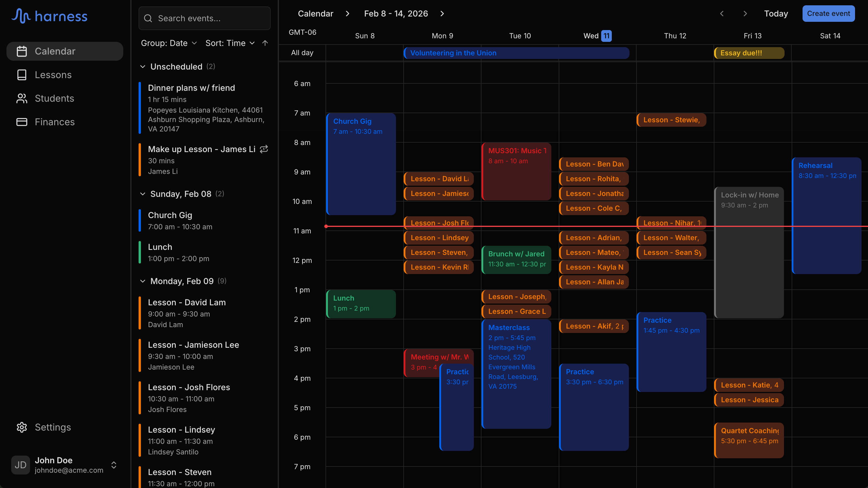868x488 pixels.
Task: Open the Sort: Time dropdown
Action: pyautogui.click(x=230, y=43)
